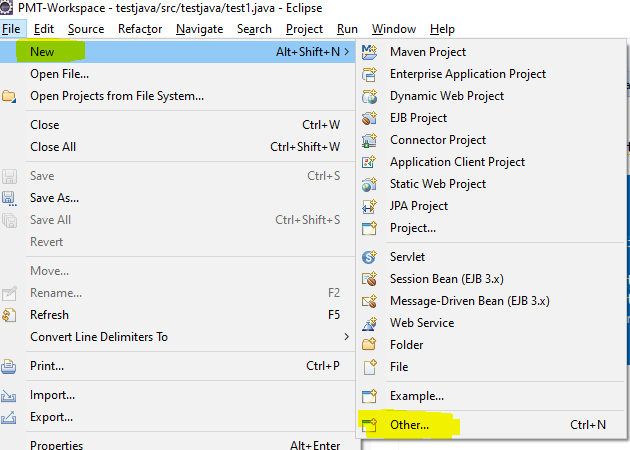
Task: Click the Application Client Project icon
Action: pyautogui.click(x=369, y=162)
